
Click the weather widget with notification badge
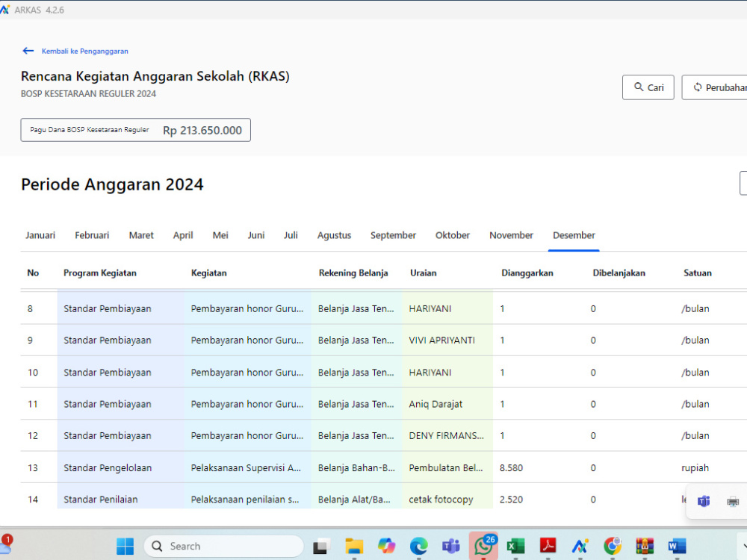(x=6, y=544)
